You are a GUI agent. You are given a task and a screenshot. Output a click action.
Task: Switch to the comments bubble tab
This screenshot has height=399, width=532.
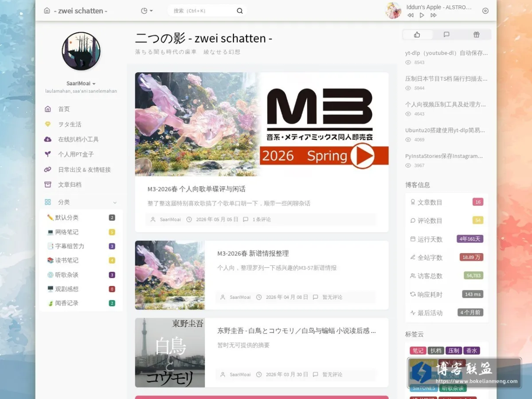click(x=446, y=35)
